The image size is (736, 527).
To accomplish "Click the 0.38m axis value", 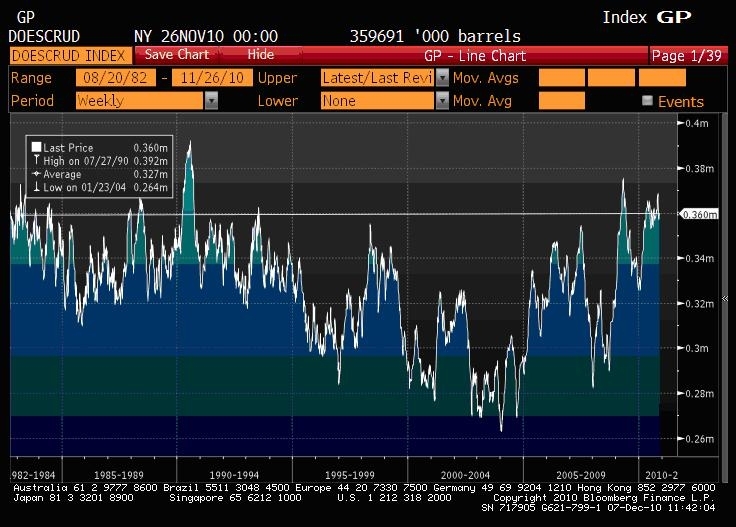I will coord(699,168).
